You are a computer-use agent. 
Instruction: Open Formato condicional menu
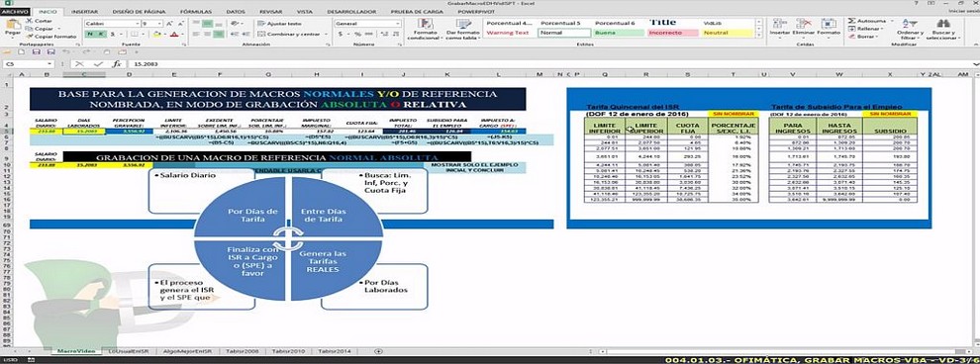pyautogui.click(x=427, y=25)
